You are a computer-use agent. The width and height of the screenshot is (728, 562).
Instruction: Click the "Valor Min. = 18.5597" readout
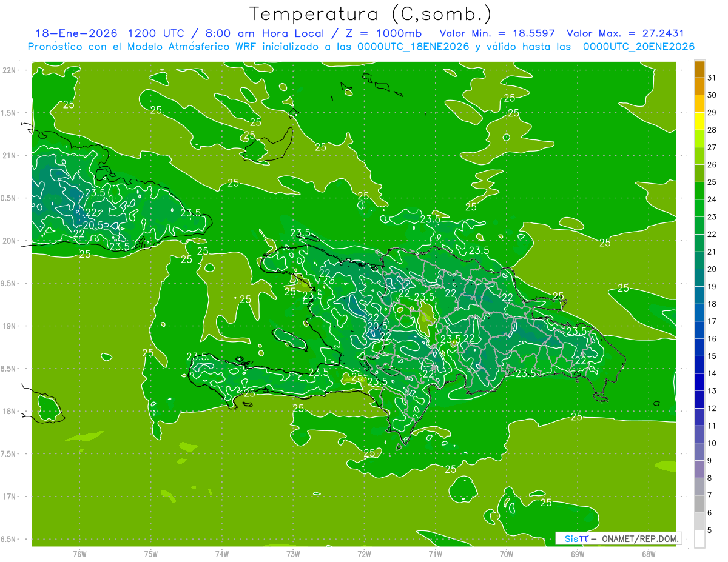pos(497,33)
